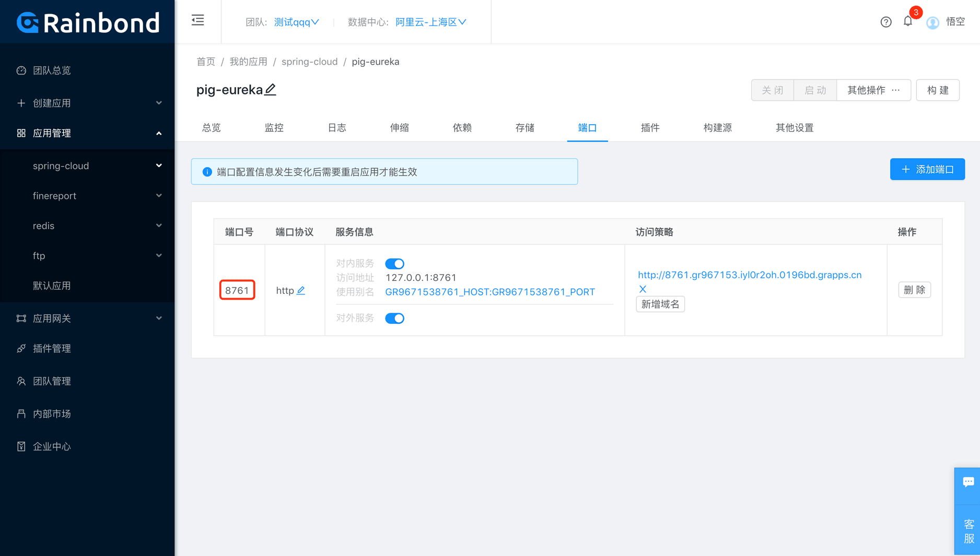Click the 客服 support button

pos(968,531)
